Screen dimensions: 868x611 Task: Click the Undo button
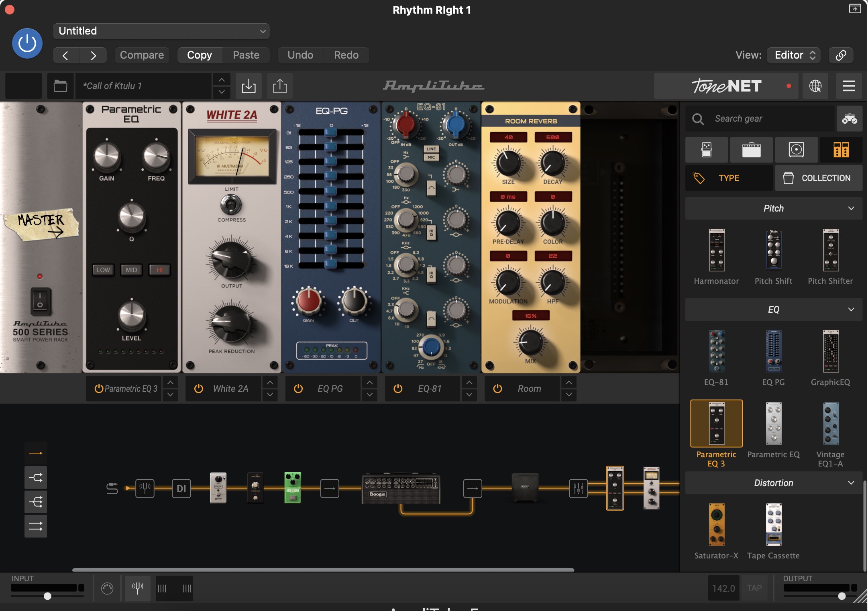click(x=300, y=55)
